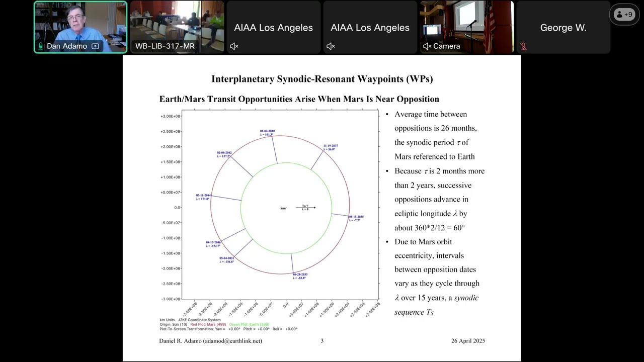The width and height of the screenshot is (644, 362).
Task: Click the 03-11-2044 opposition label on plot
Action: pyautogui.click(x=203, y=197)
